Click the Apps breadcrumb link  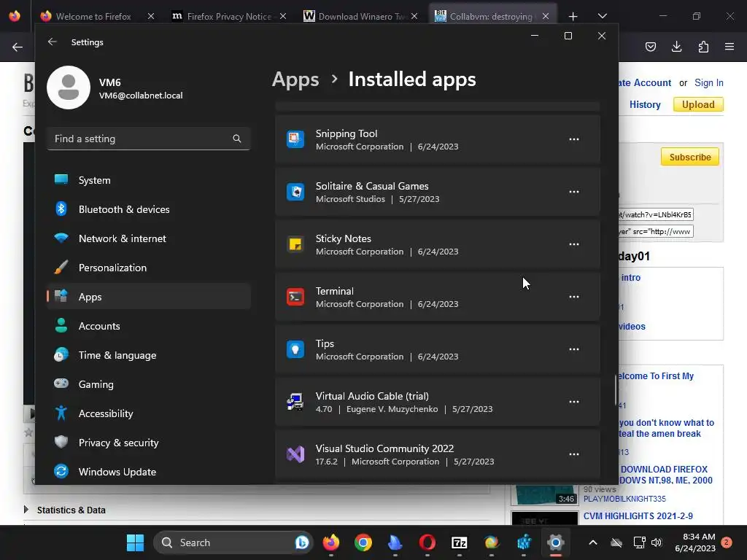295,79
